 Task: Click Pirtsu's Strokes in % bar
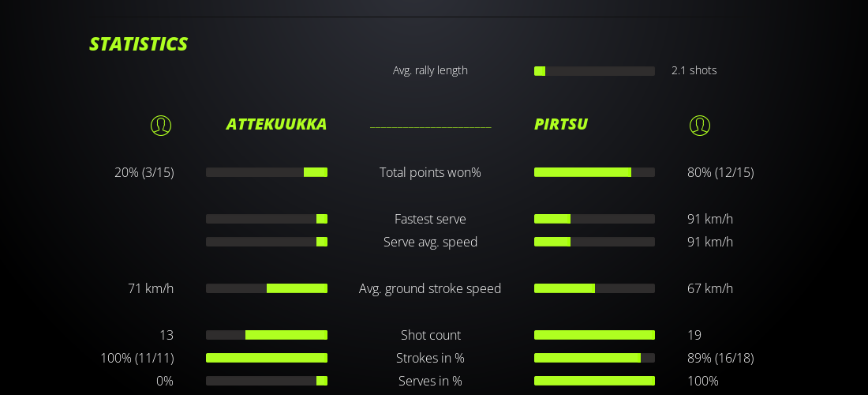(x=594, y=358)
